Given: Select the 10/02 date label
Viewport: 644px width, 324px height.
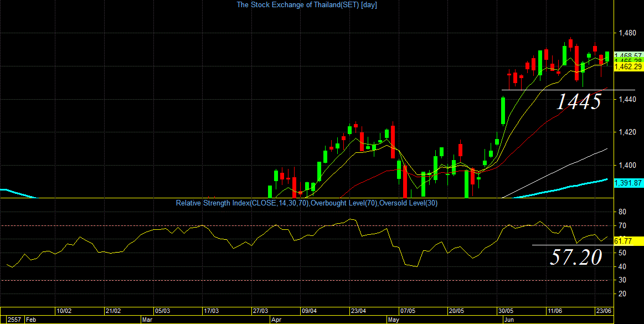Looking at the screenshot, I should 64,311.
